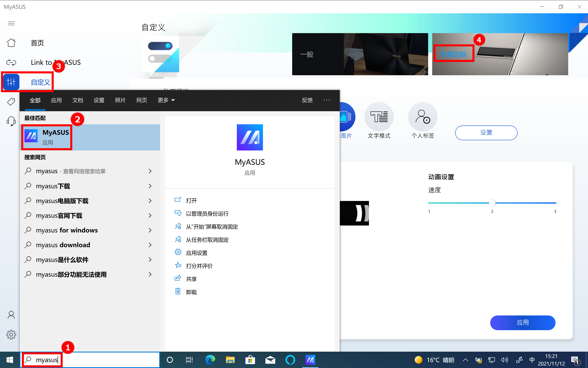Select the 个人标签 personal tag icon

[423, 117]
